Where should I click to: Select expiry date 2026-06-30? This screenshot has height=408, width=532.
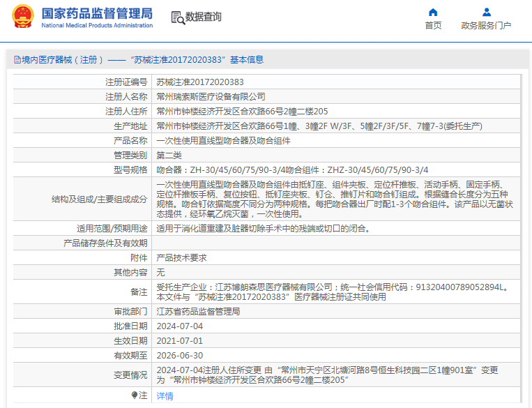[x=179, y=356]
